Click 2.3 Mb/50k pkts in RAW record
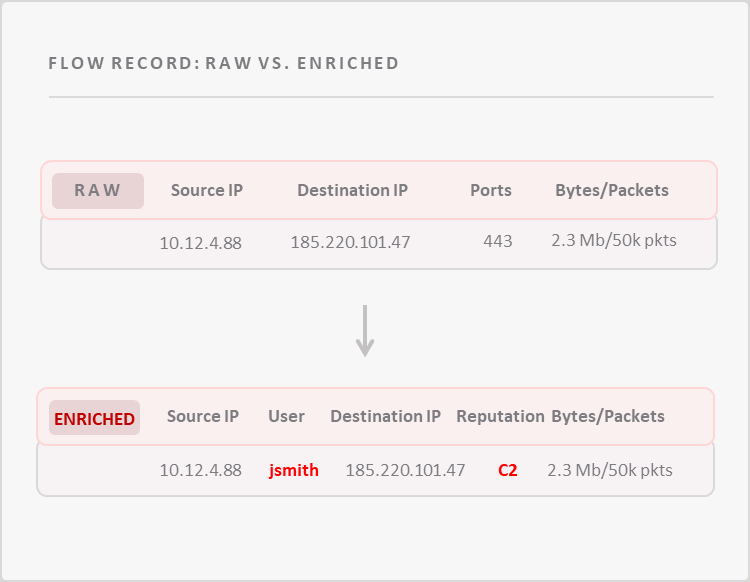Image resolution: width=750 pixels, height=582 pixels. point(613,240)
